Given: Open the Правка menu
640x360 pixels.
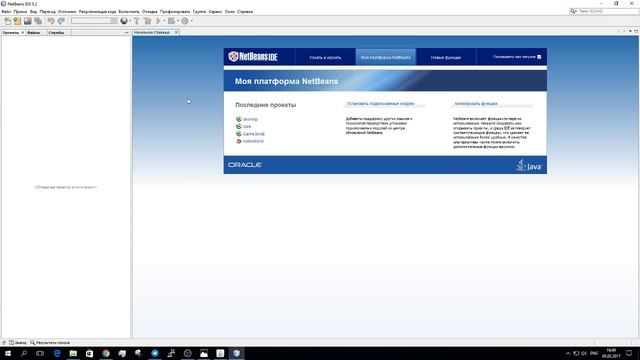Looking at the screenshot, I should click(x=20, y=12).
